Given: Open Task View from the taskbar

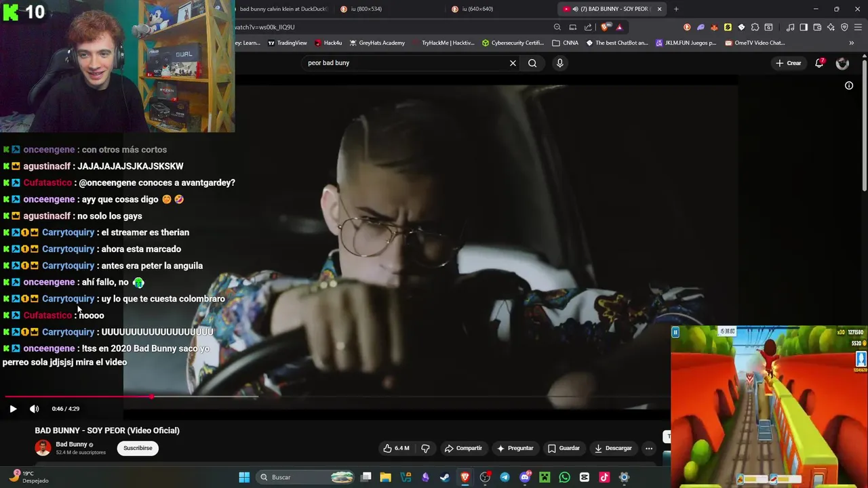Looking at the screenshot, I should [366, 477].
